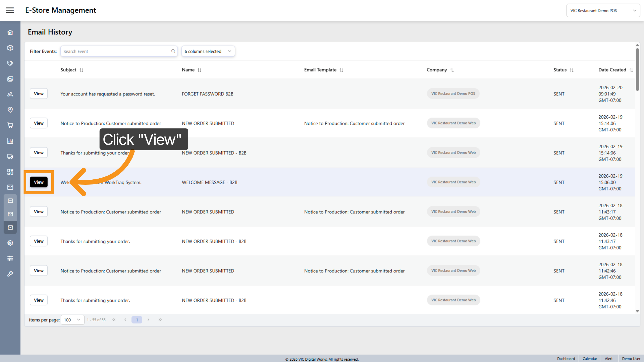Click the shipping truck icon in sidebar
This screenshot has width=644, height=362.
(10, 156)
